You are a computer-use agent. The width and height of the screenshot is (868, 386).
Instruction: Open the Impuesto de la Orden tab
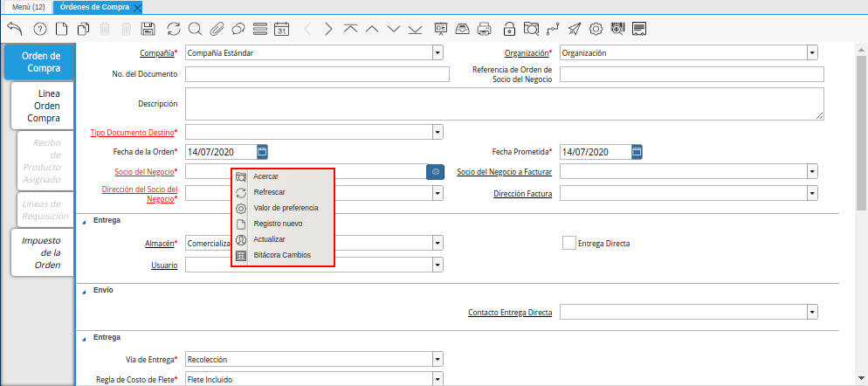[x=43, y=252]
